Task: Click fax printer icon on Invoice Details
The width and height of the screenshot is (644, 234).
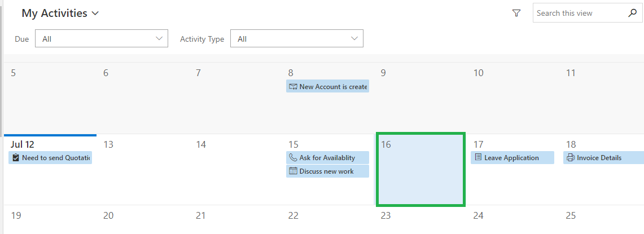Action: pyautogui.click(x=571, y=158)
